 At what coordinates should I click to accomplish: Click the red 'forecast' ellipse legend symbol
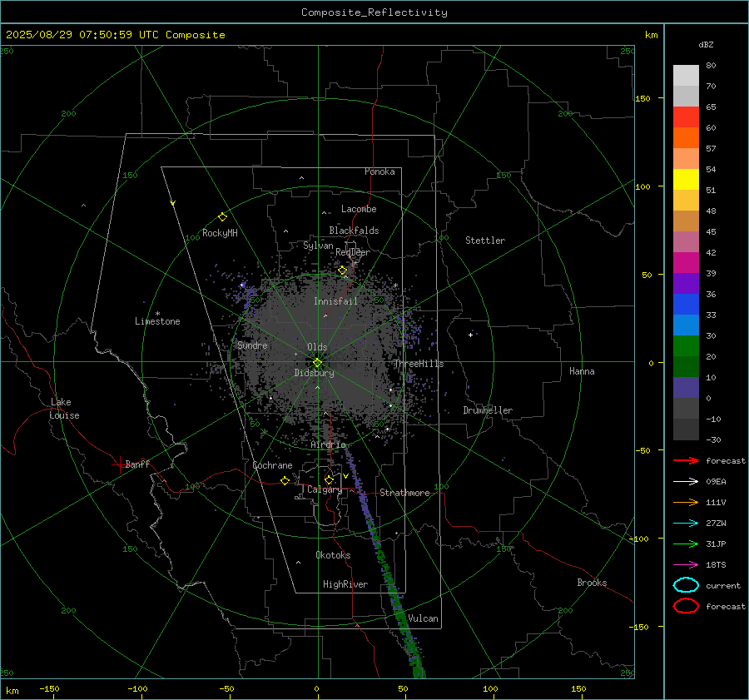[x=686, y=606]
